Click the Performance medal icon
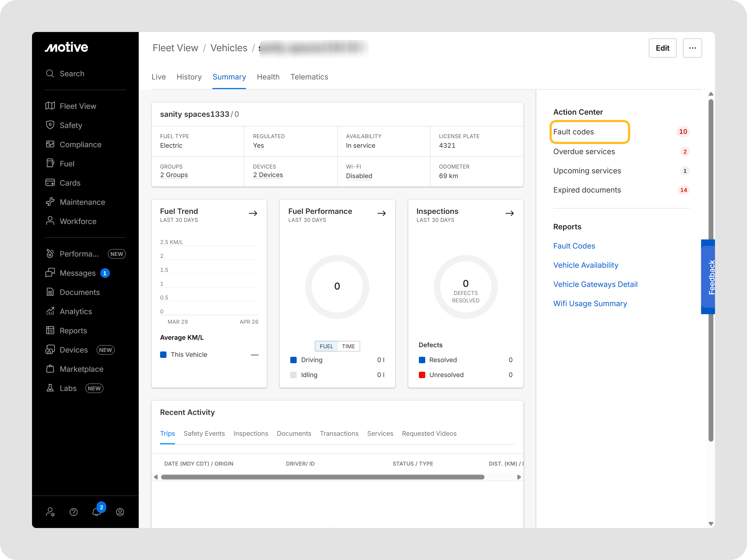 pos(50,254)
